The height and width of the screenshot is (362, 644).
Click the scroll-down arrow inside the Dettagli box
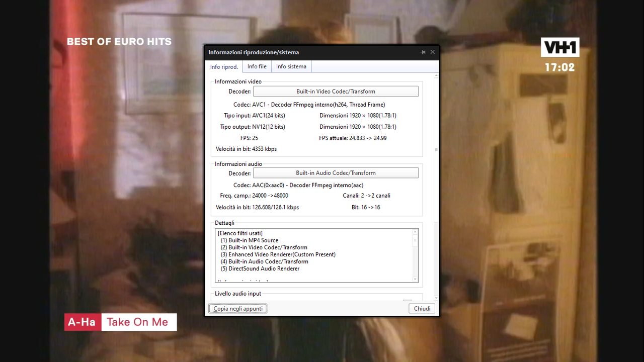[x=415, y=279]
